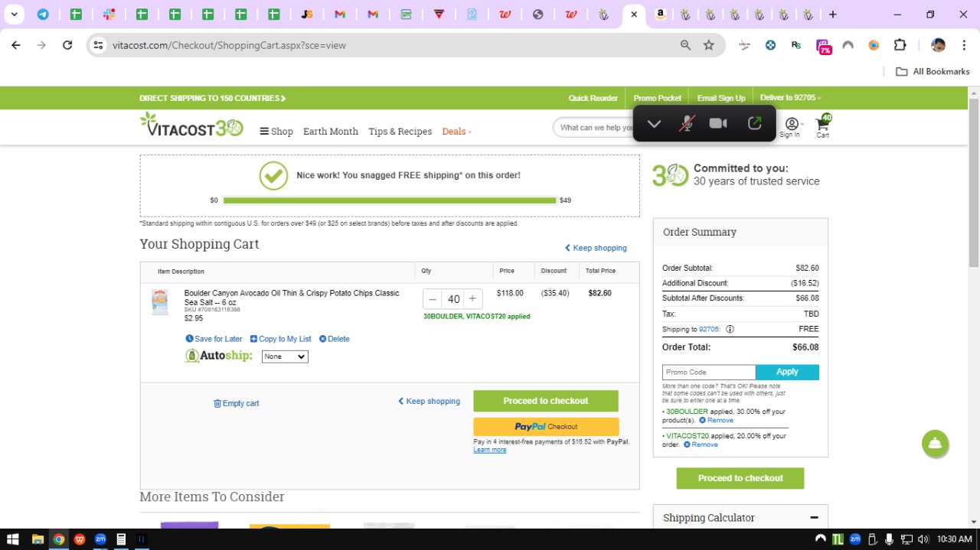
Task: Click Save for Later link
Action: tap(214, 339)
